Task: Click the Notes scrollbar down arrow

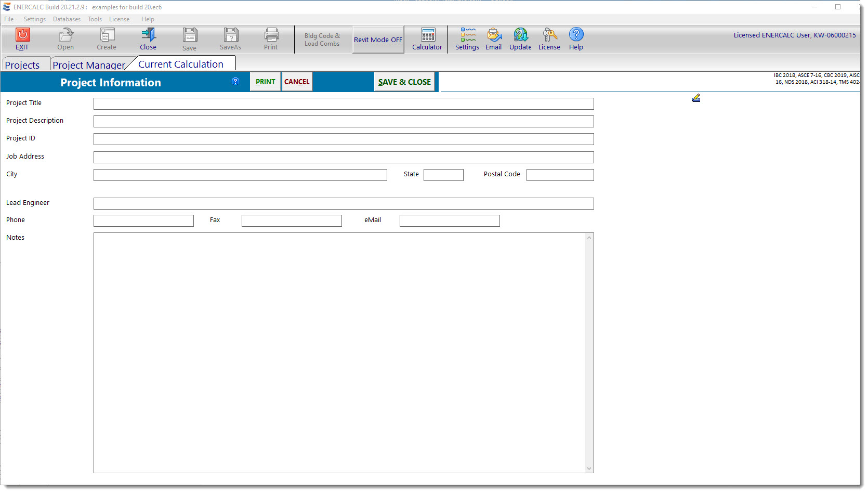Action: point(589,469)
